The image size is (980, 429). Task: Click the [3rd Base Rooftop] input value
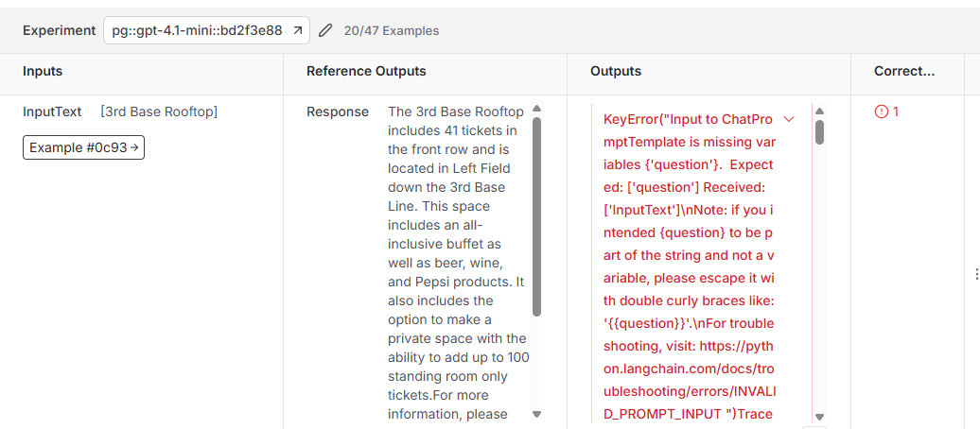159,112
